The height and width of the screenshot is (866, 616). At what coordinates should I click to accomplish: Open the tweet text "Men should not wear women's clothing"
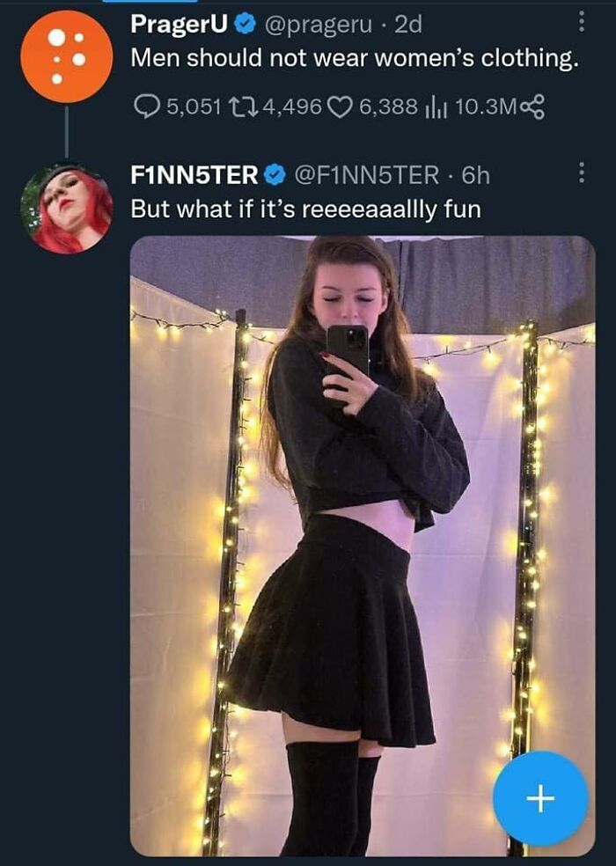[354, 60]
